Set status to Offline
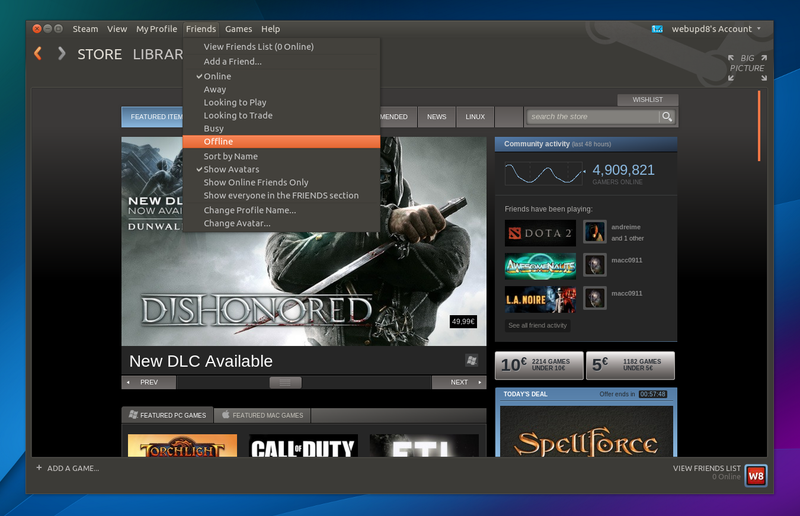800x516 pixels. 281,142
